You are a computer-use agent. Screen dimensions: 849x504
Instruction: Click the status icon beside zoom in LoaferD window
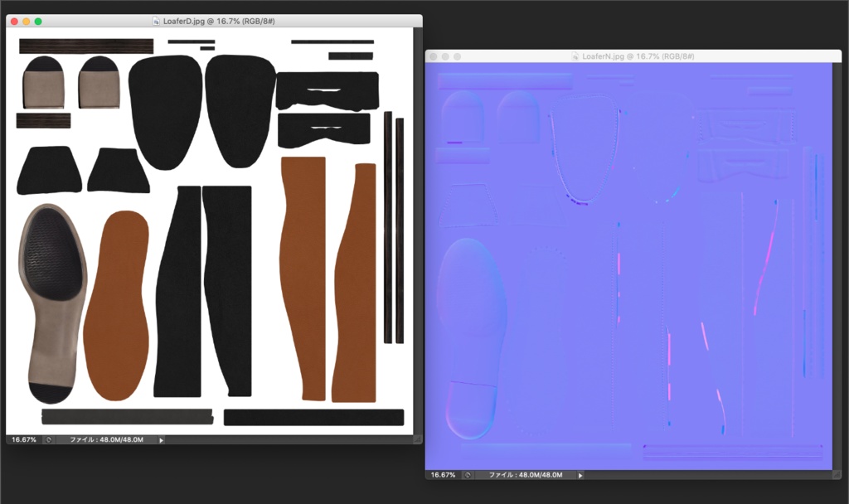click(x=48, y=439)
